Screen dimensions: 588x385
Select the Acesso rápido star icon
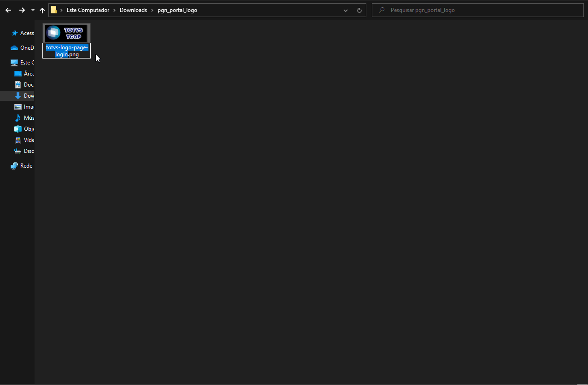pyautogui.click(x=15, y=33)
